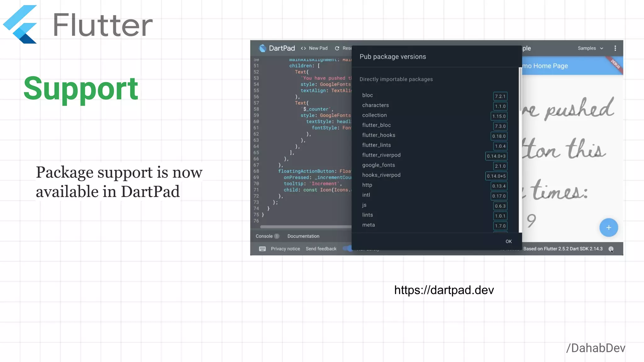Click the flutter_hooks package name
Viewport: 644px width, 362px height.
coord(379,135)
